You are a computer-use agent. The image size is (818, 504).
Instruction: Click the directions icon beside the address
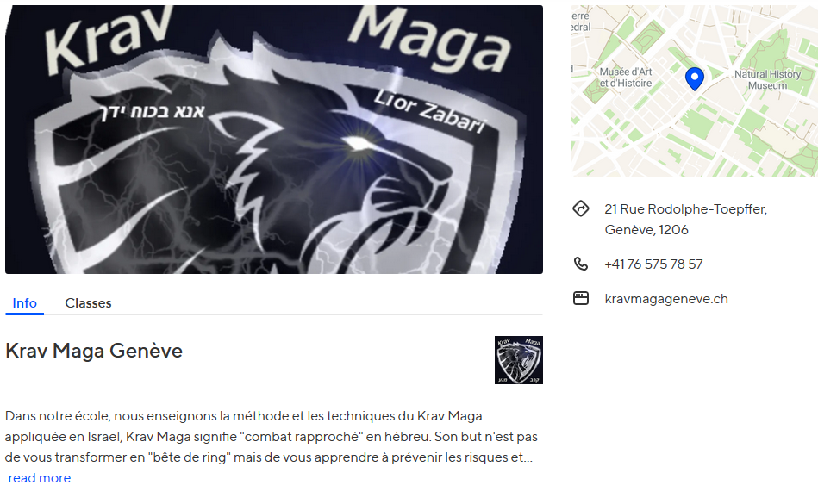(x=581, y=209)
